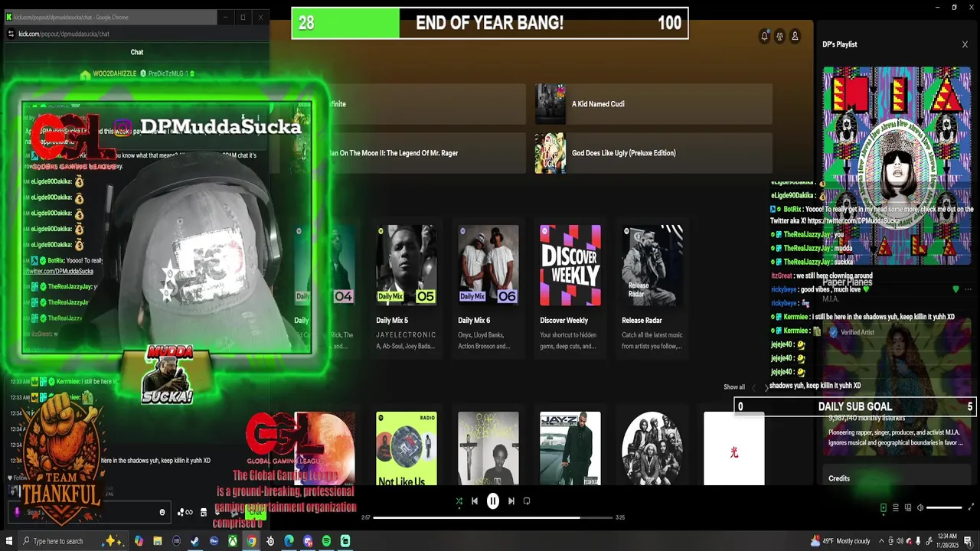Open the Windows notification center

[x=968, y=541]
